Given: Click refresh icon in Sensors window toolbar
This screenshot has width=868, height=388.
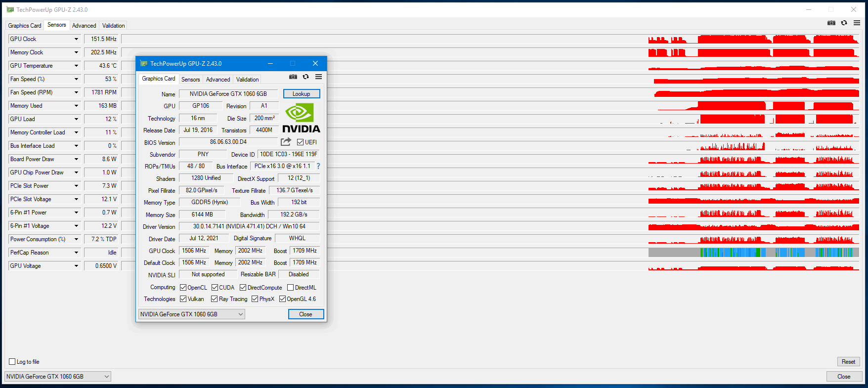Looking at the screenshot, I should pyautogui.click(x=844, y=23).
